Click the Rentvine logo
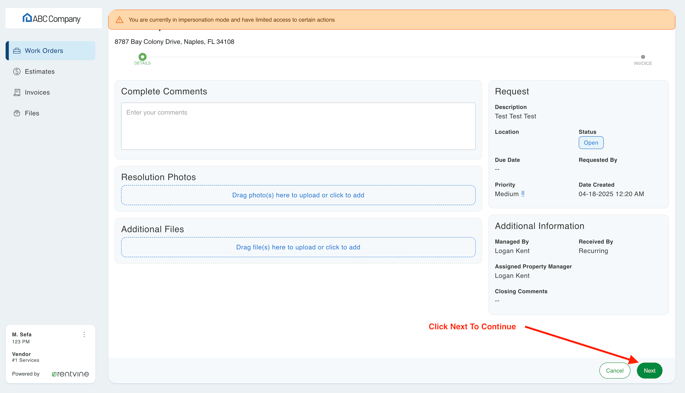Viewport: 685px width, 393px height. 70,374
